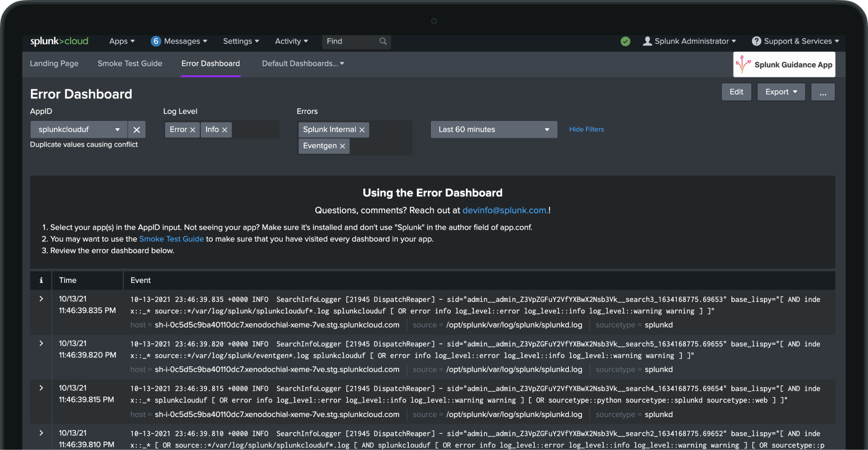Open the devinfo@splunk.com email link

505,210
